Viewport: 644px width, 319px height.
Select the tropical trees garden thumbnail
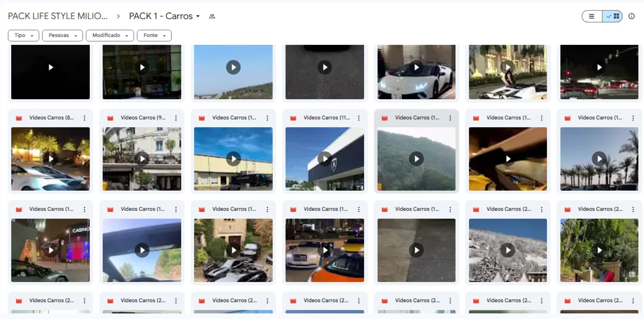tap(599, 250)
